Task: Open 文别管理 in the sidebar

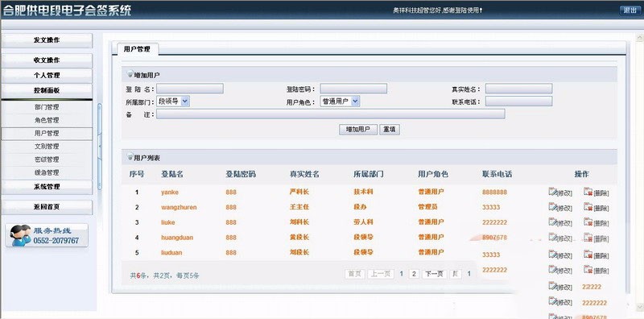Action: pyautogui.click(x=47, y=147)
